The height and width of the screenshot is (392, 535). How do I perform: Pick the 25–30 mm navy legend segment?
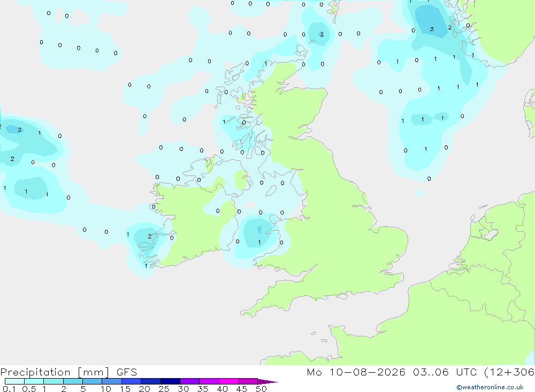170,381
